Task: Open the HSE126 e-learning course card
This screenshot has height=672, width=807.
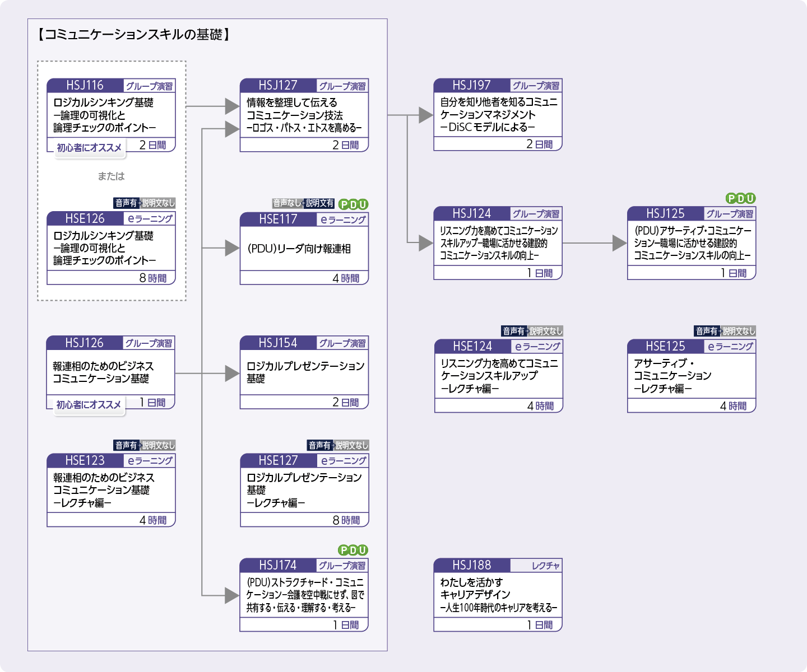Action: point(111,248)
